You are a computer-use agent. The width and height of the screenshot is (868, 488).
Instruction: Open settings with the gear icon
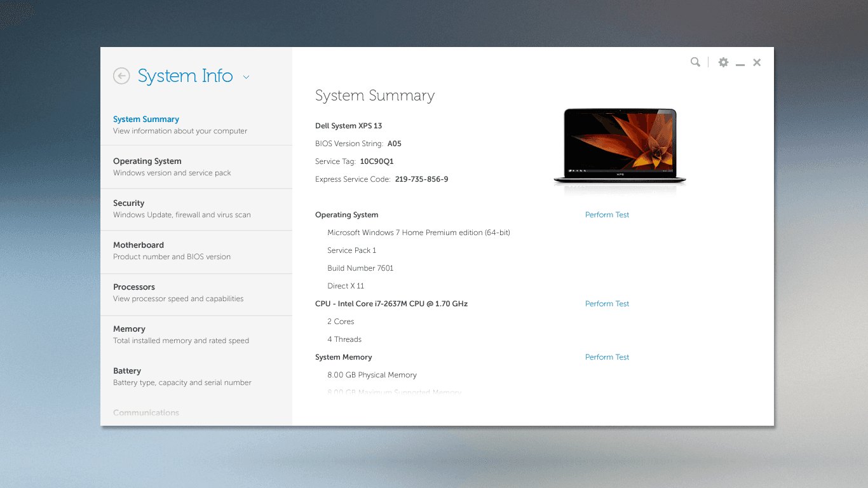pos(723,62)
